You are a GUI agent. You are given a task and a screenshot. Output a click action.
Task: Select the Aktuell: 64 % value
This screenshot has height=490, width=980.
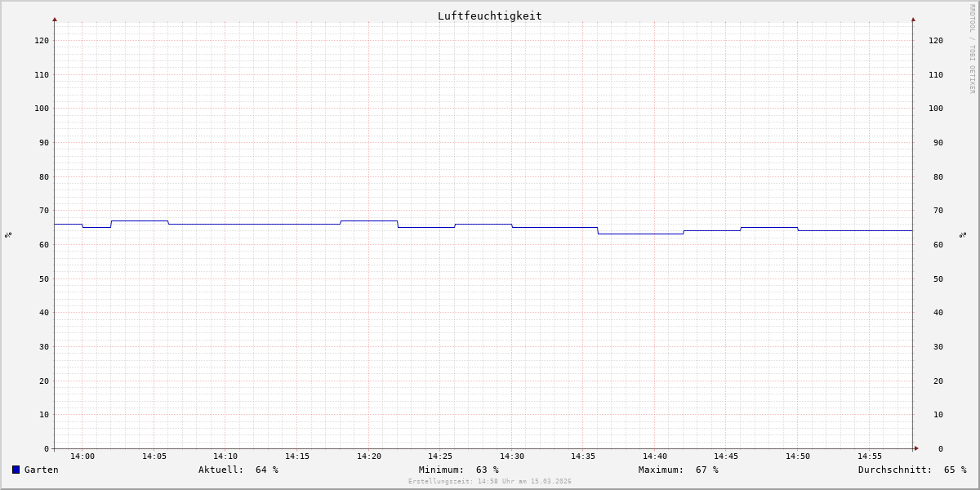point(238,470)
